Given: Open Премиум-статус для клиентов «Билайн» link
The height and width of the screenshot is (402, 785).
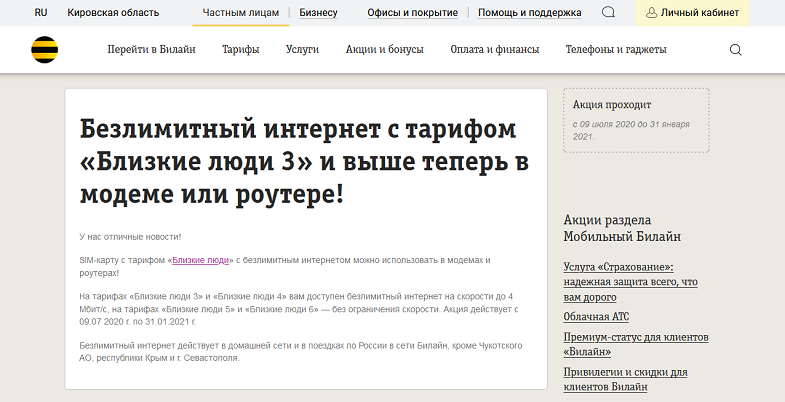Looking at the screenshot, I should 636,344.
